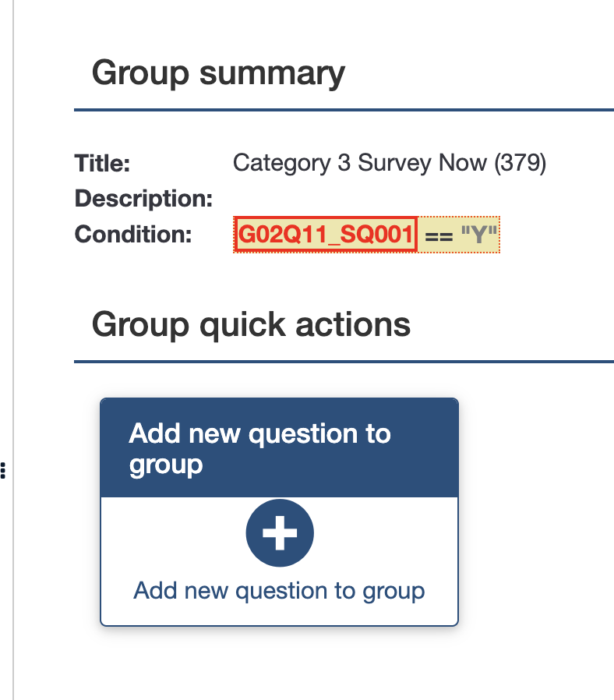Click the word 'group' in the card header
Screen dimensions: 614x700
165,465
